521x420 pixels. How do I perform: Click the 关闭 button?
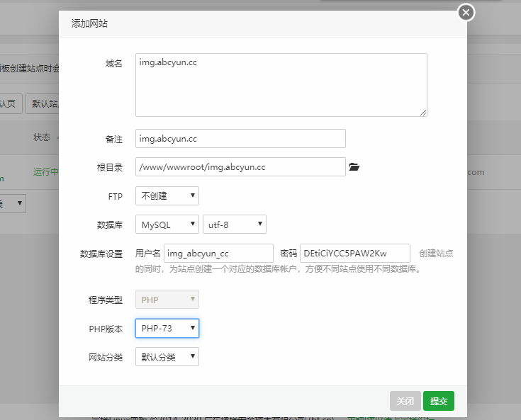(405, 401)
